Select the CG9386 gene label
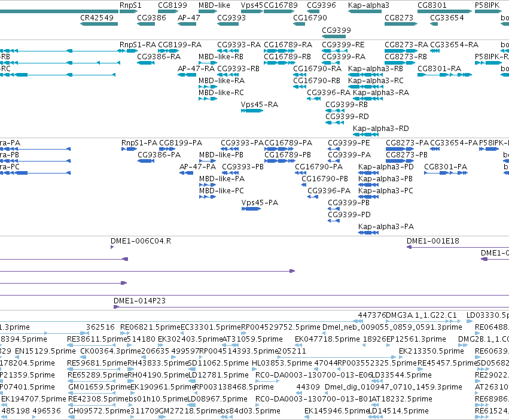The image size is (509, 420). (x=151, y=17)
